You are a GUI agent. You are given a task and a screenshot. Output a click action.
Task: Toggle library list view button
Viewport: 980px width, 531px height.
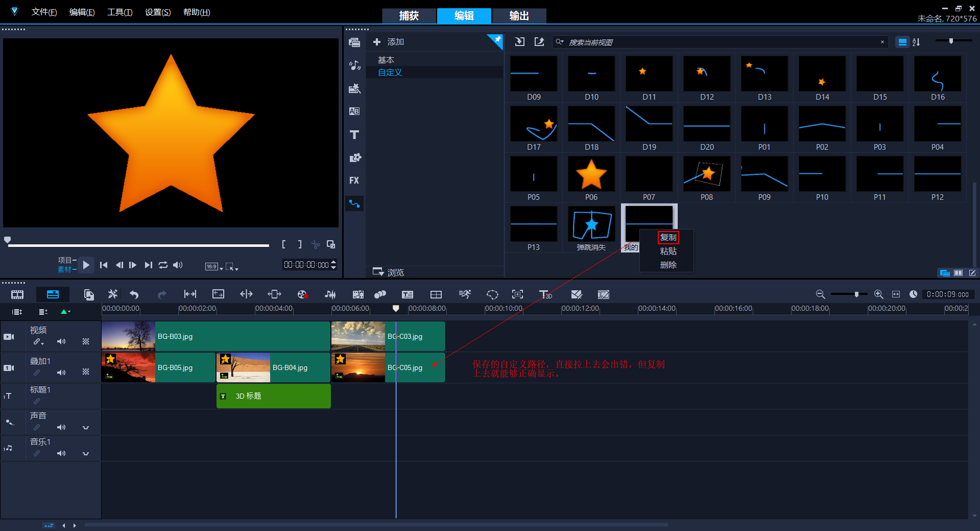point(902,42)
